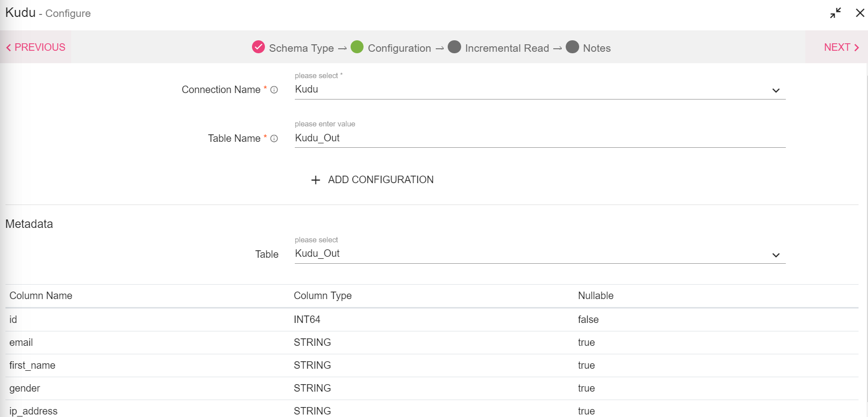The image size is (868, 417).
Task: Click the Table Name info icon
Action: tap(274, 139)
